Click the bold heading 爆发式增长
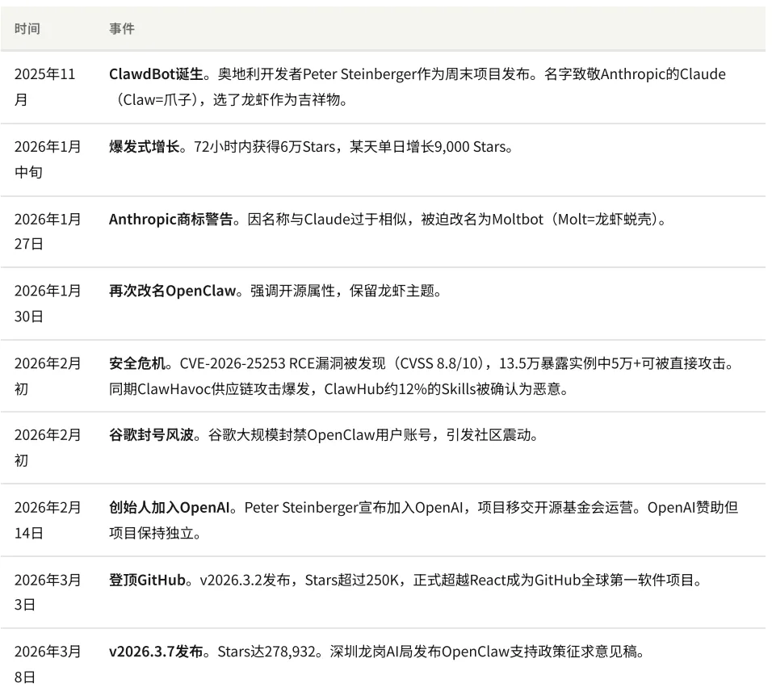772x700 pixels. pos(145,147)
